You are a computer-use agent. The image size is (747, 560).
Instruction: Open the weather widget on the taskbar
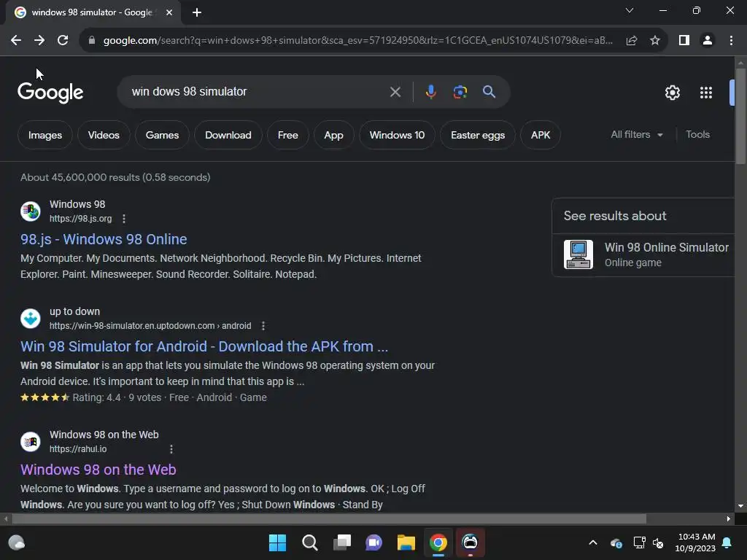[17, 542]
